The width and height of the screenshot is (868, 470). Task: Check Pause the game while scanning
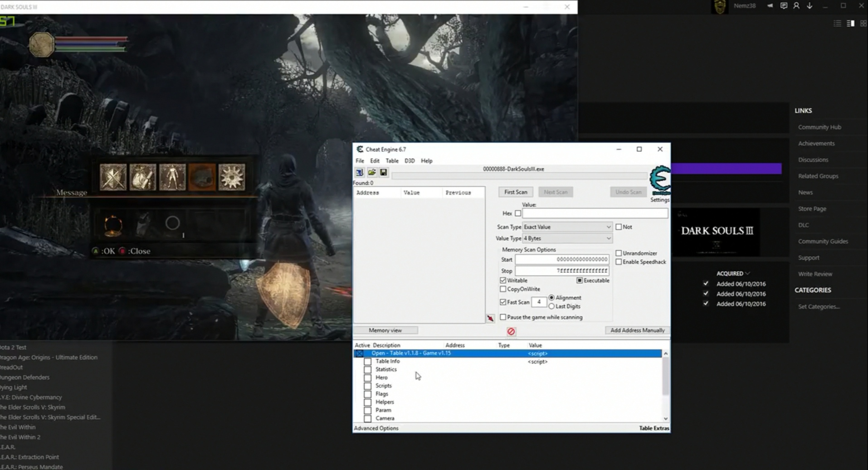(x=503, y=317)
